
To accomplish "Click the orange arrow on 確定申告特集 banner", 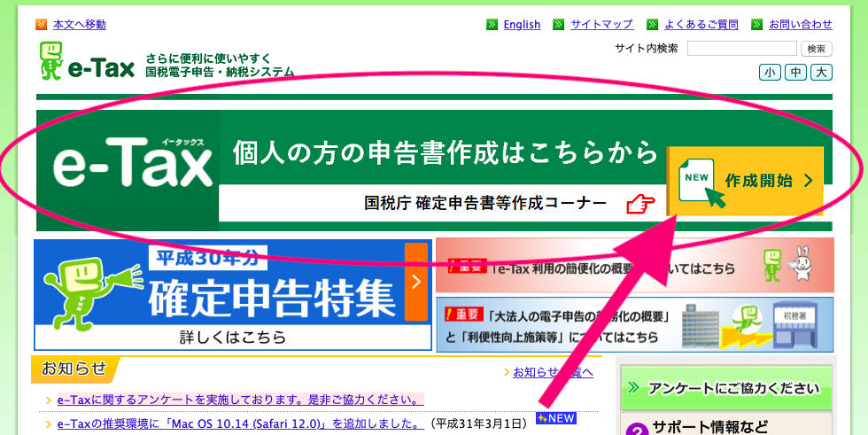I will click(x=416, y=282).
